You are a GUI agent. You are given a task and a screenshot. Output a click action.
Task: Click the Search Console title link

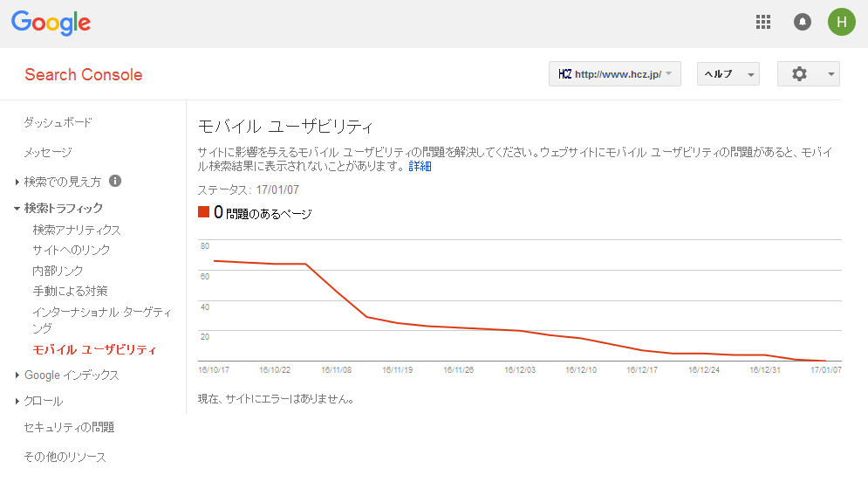point(84,75)
